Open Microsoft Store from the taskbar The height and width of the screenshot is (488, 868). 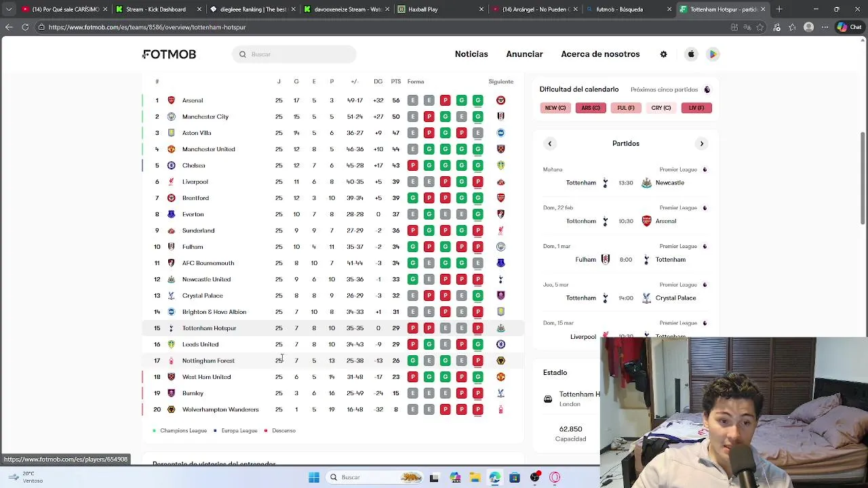pos(515,477)
